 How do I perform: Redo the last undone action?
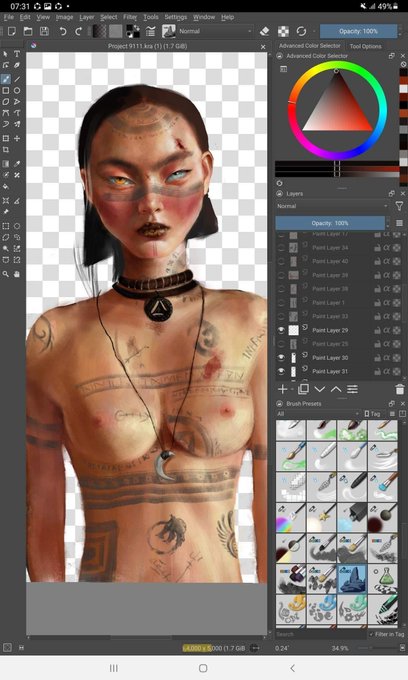[78, 31]
